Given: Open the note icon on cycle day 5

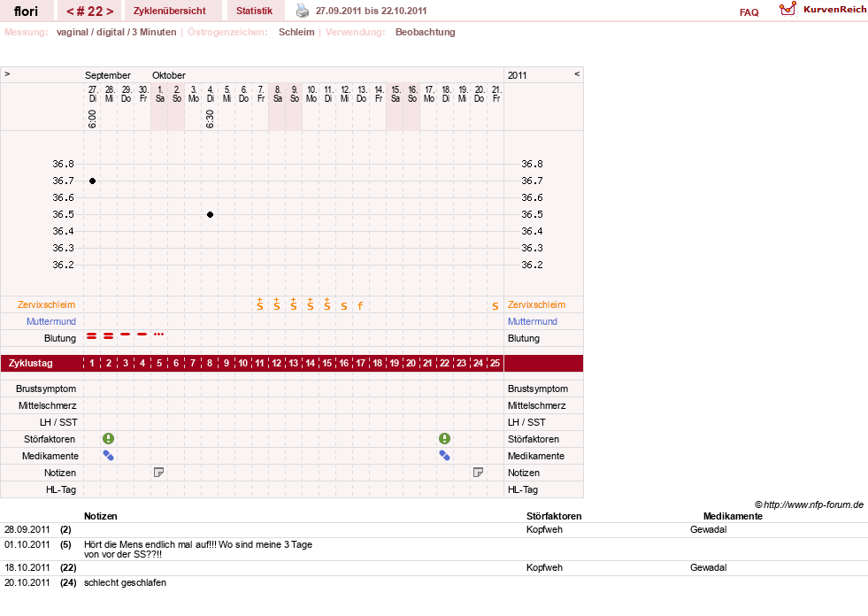Looking at the screenshot, I should (159, 473).
